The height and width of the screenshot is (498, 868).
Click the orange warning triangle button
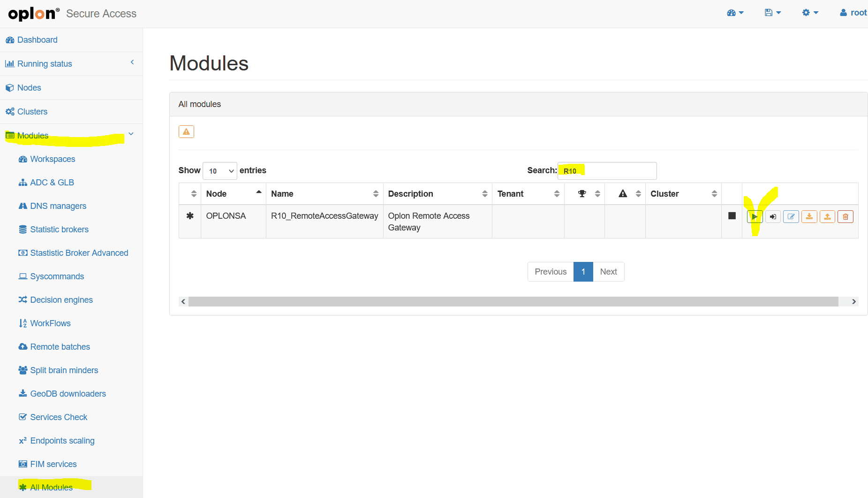186,131
